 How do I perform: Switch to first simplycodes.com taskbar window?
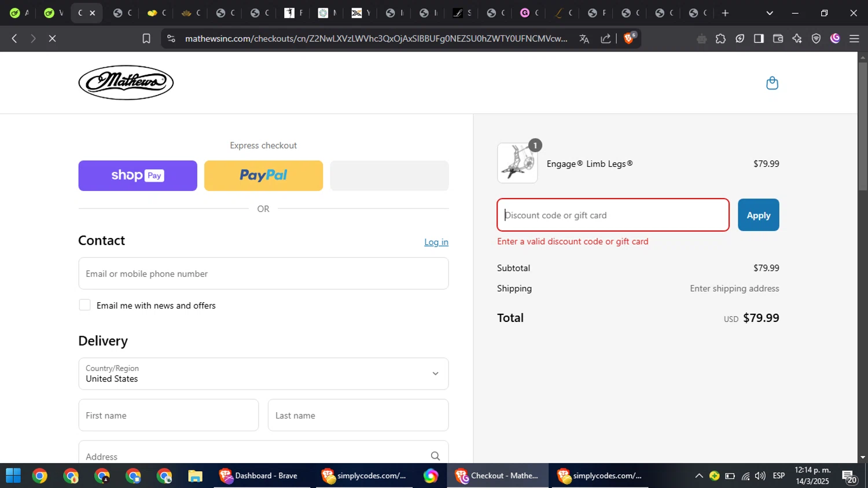coord(364,476)
